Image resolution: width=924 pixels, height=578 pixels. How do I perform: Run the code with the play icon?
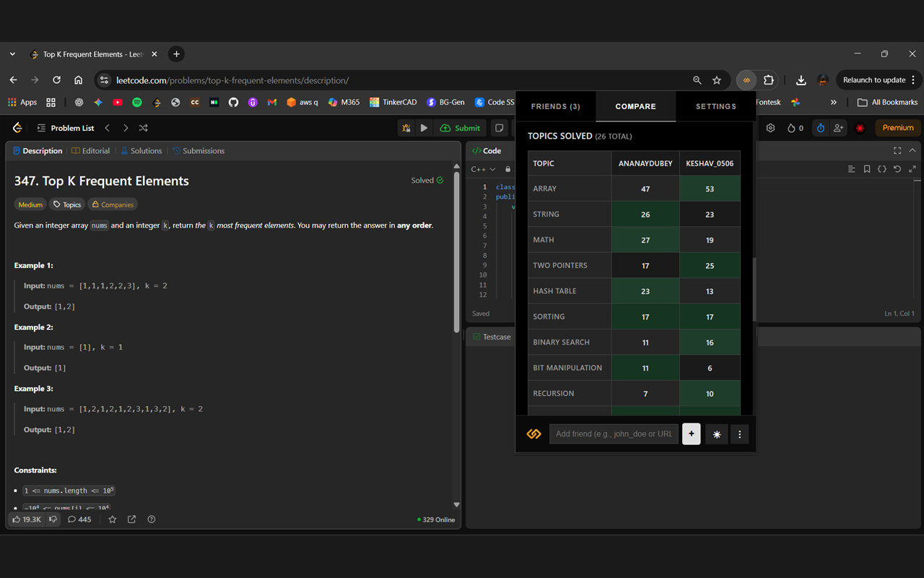click(x=424, y=128)
